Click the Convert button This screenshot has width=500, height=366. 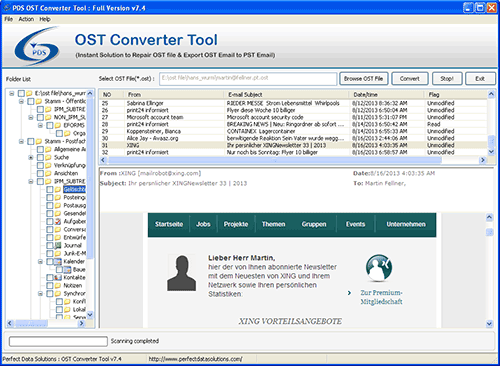410,79
